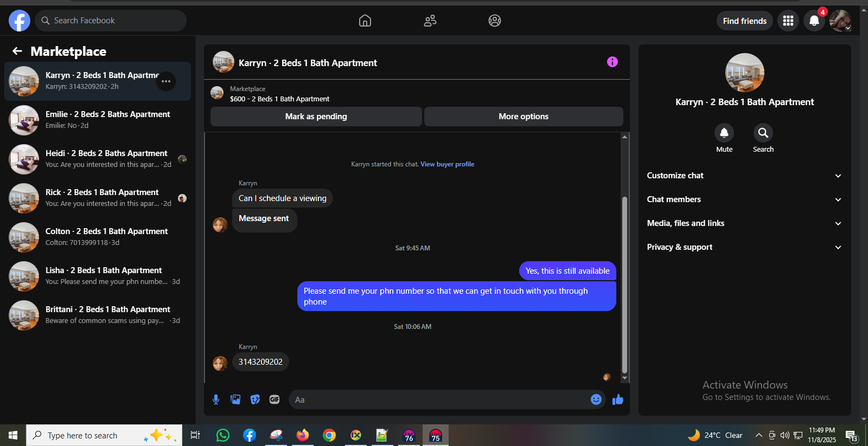
Task: Open Colton's 2 Beds 1 Bath chat
Action: point(98,237)
